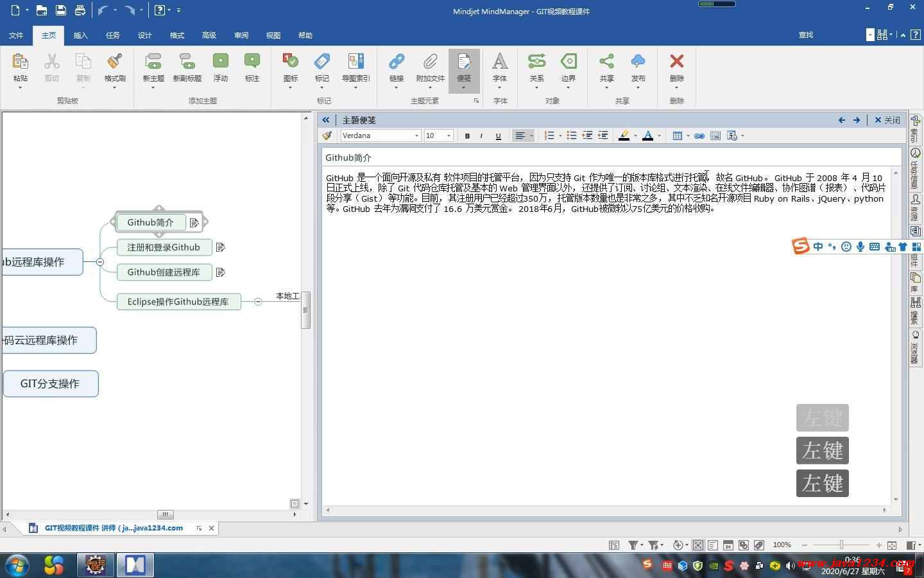Open the Verdana font name dropdown
Screen dimensions: 924x578
[x=416, y=136]
